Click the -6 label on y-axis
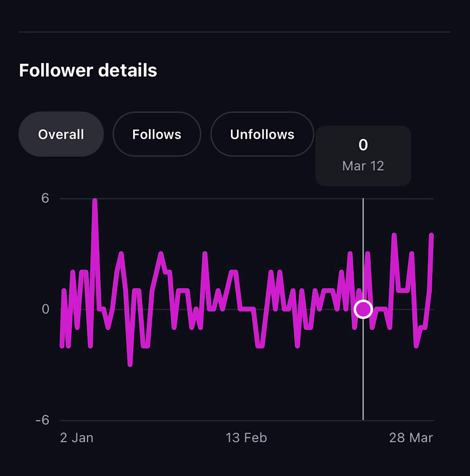Viewport: 470px width, 476px height. click(42, 420)
